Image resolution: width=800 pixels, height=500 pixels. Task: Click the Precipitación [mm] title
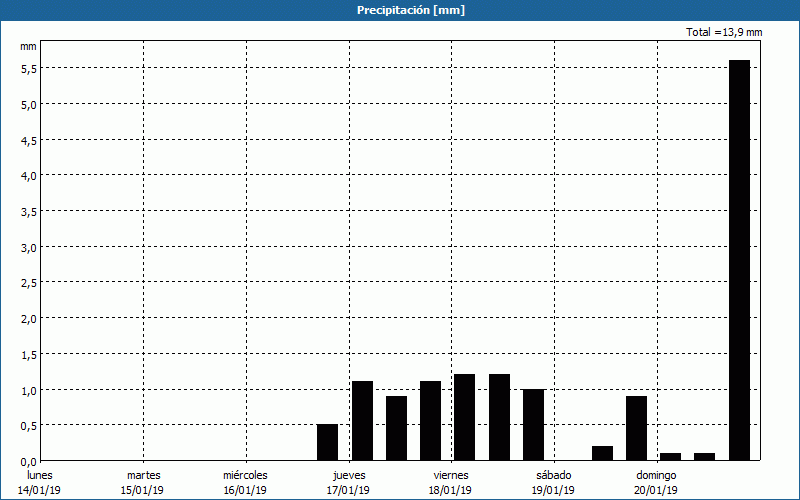pos(411,10)
